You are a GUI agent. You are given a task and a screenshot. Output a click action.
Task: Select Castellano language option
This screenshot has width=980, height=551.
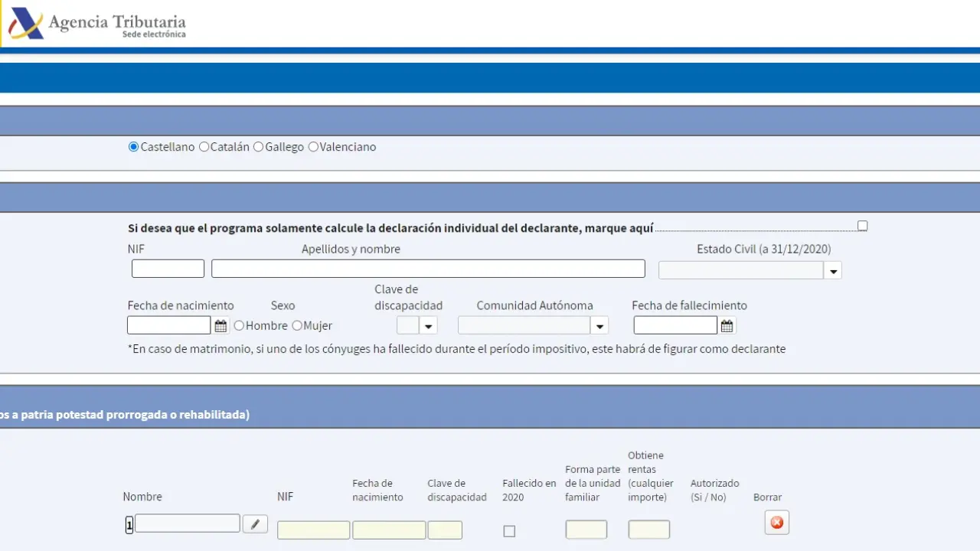coord(134,147)
